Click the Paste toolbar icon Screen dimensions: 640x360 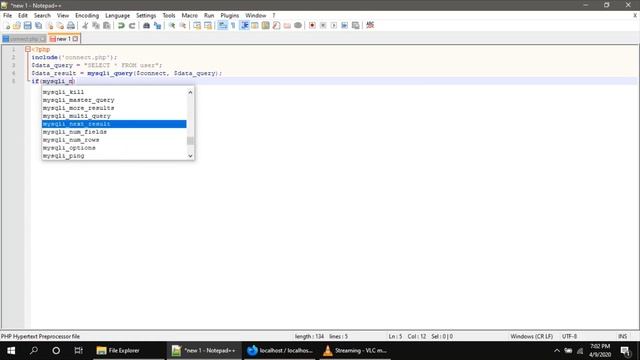click(x=107, y=26)
